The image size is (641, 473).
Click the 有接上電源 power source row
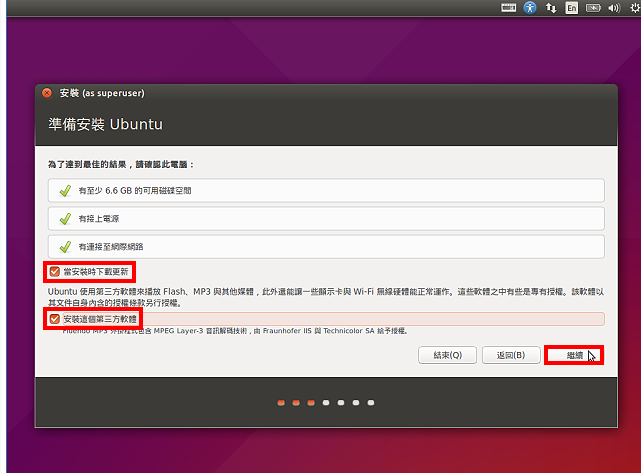point(326,219)
